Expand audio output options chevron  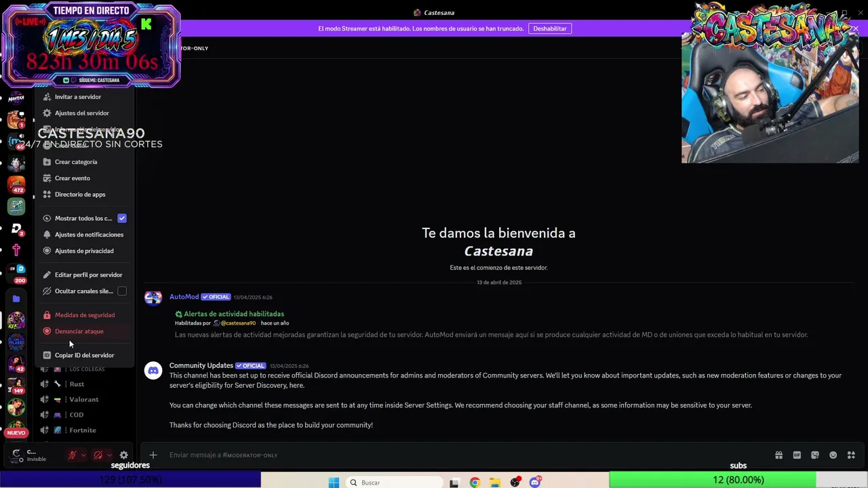[109, 455]
